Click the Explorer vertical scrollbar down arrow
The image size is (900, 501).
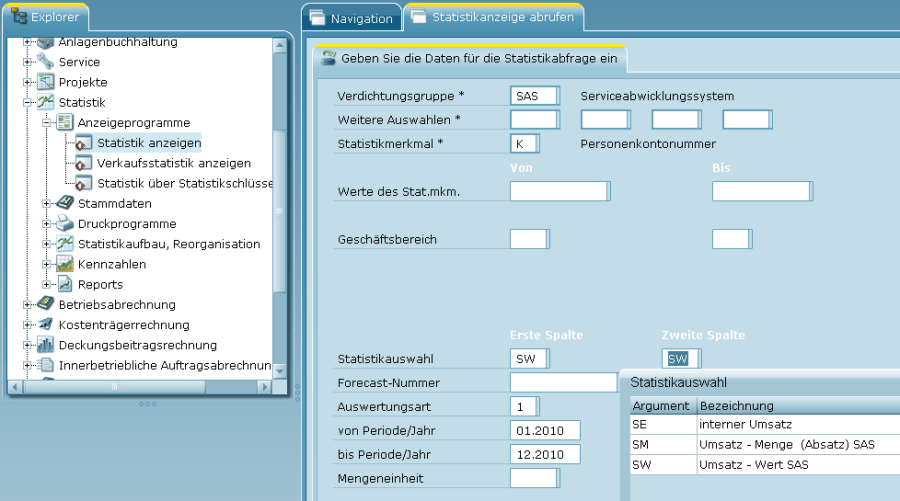point(280,371)
